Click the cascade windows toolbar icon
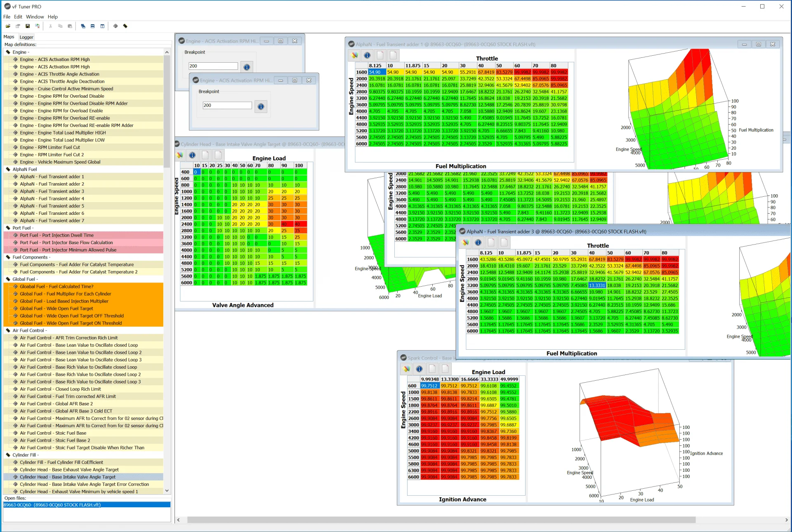Screen dimensions: 792x532 83,26
